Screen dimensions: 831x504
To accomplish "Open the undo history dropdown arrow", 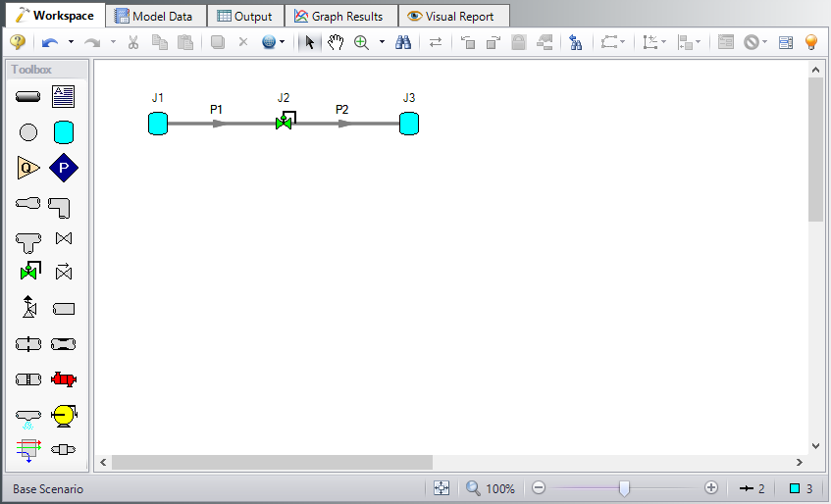I will 71,42.
